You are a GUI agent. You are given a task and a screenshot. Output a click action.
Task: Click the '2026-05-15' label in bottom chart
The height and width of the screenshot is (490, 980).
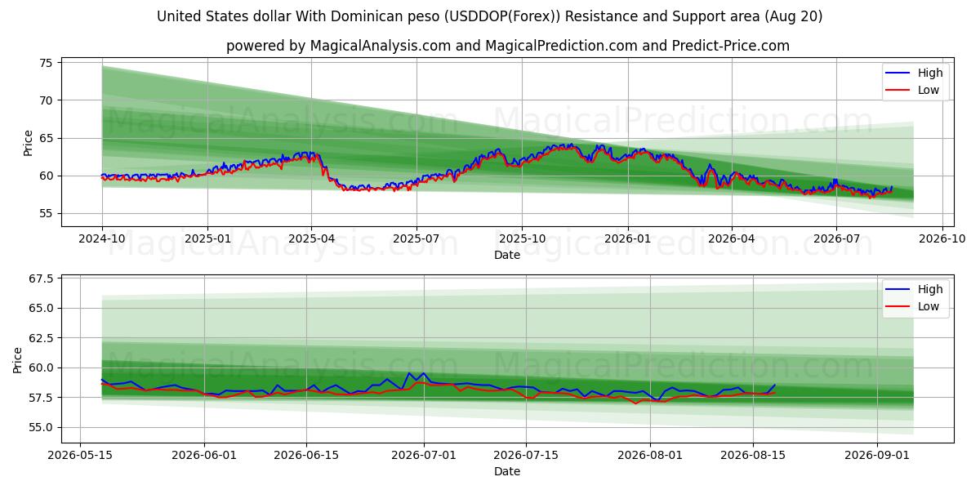[80, 456]
